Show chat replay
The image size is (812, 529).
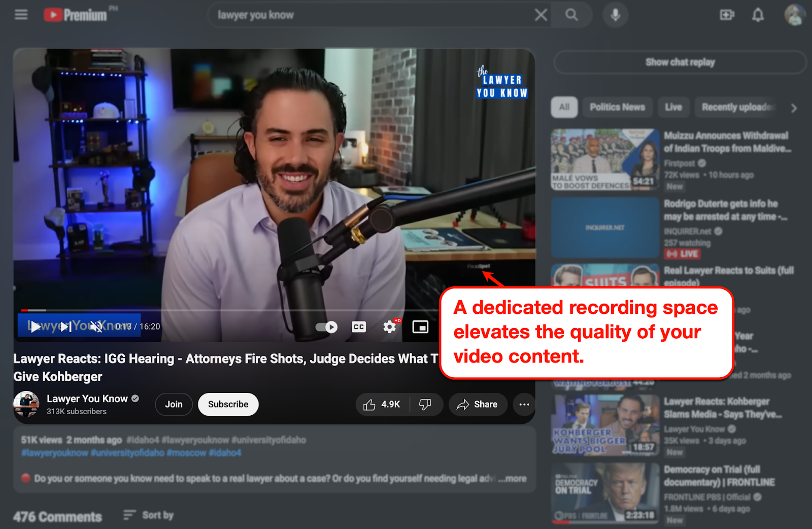coord(680,62)
